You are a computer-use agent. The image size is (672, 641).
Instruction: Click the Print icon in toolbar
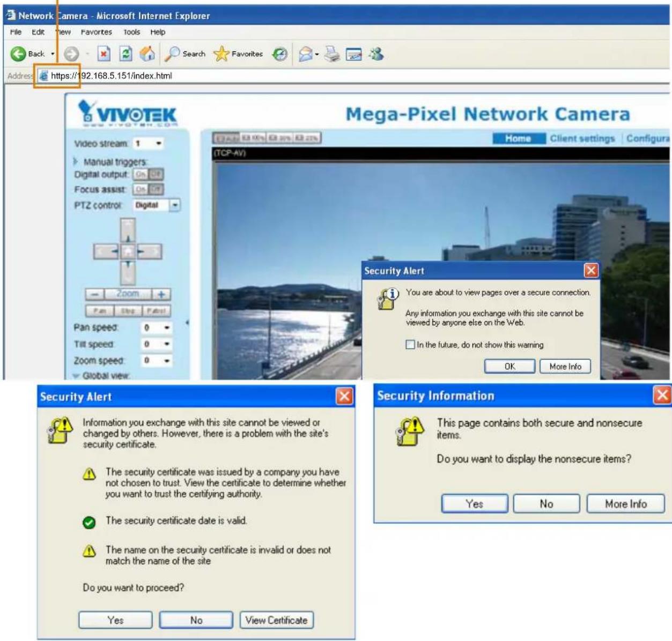pyautogui.click(x=333, y=54)
